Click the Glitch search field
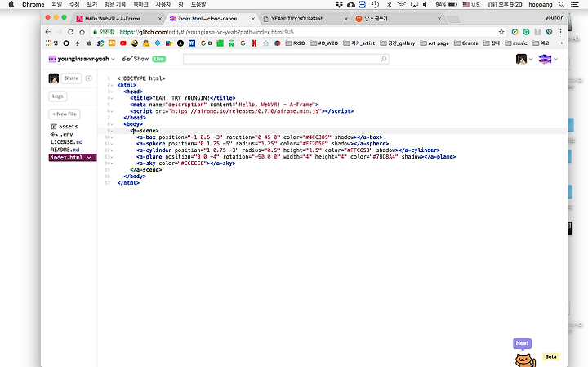The height and width of the screenshot is (367, 588). point(286,59)
